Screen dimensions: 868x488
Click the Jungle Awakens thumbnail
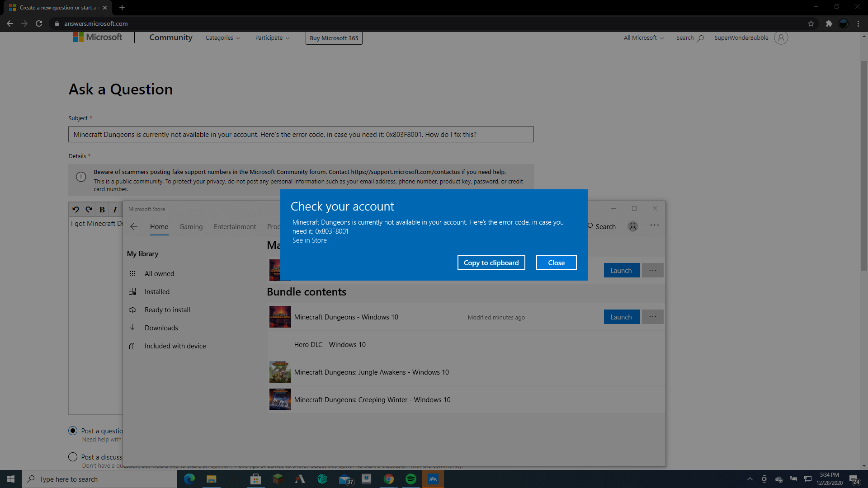(x=280, y=372)
